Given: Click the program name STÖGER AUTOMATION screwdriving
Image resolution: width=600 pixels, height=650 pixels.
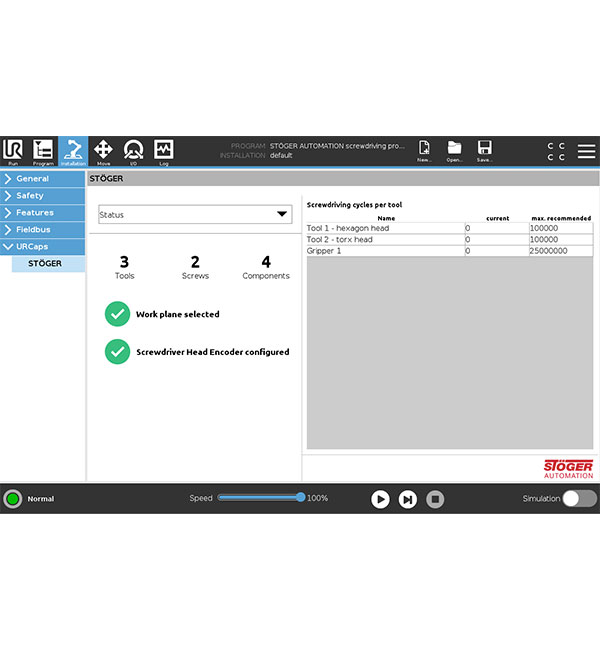Looking at the screenshot, I should click(x=337, y=146).
